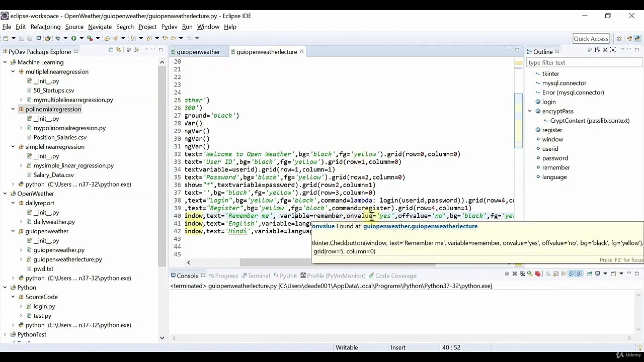Click editor vertical scrollbar thumb

click(x=518, y=121)
